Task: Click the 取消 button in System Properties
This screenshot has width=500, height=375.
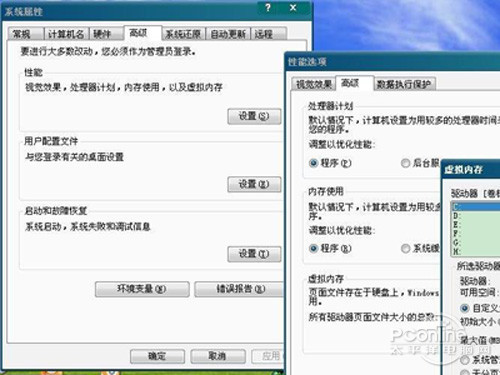Action: 218,356
